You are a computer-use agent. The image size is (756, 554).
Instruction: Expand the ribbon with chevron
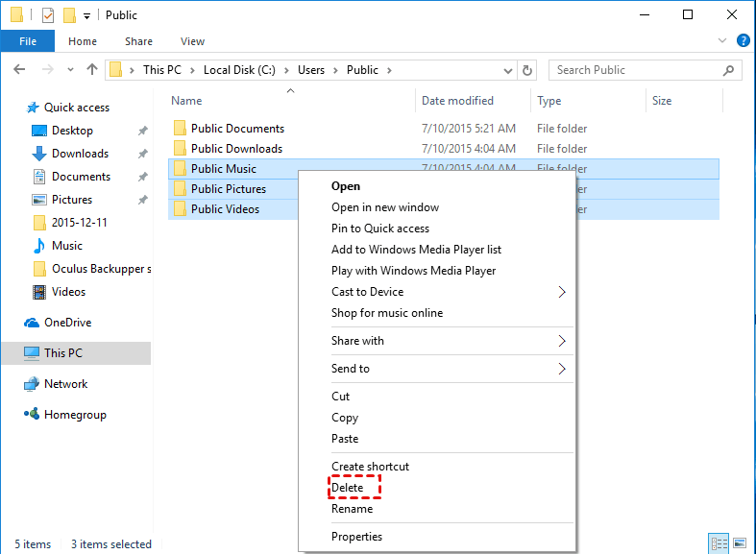coord(723,41)
